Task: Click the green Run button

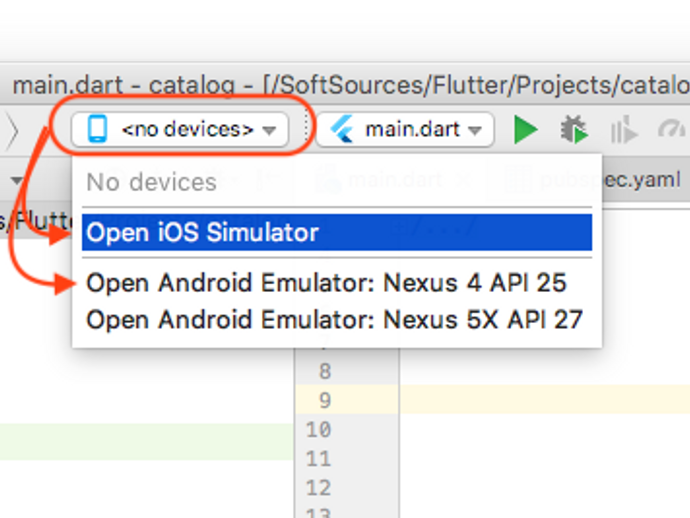Action: tap(525, 129)
